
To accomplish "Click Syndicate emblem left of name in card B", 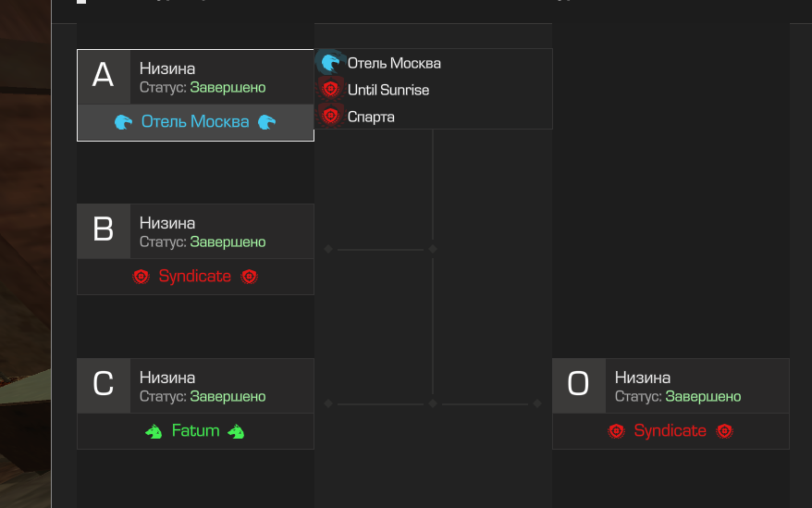I will pyautogui.click(x=141, y=277).
